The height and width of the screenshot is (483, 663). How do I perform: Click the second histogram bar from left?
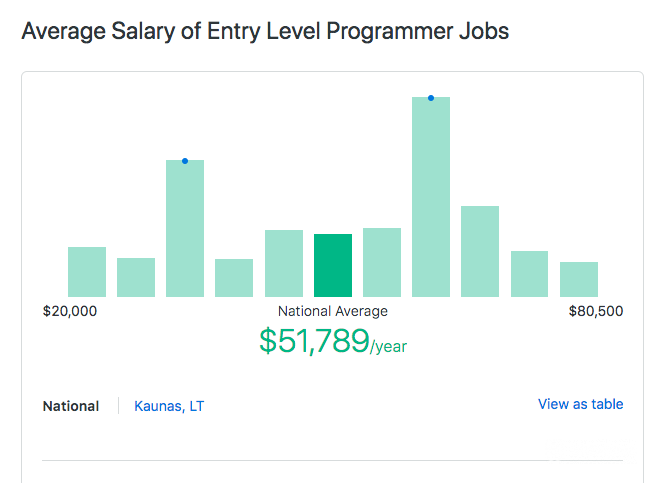coord(136,277)
